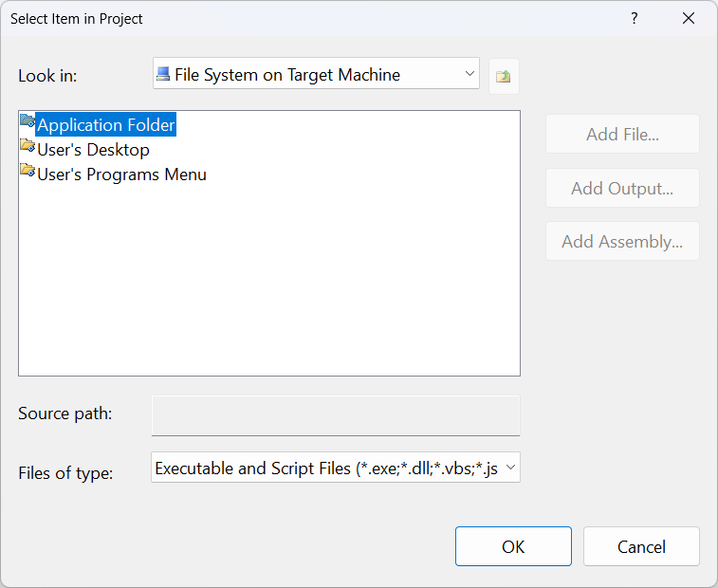
Task: Click the User's Desktop folder icon
Action: point(27,148)
